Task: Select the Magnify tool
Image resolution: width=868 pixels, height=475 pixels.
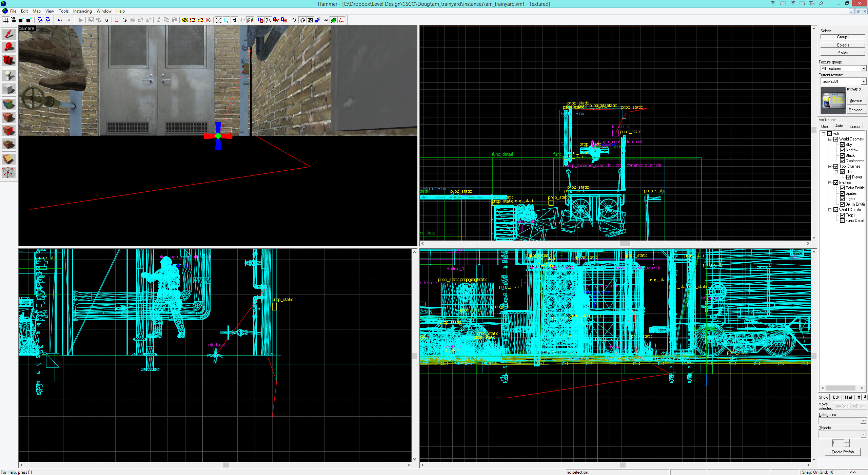Action: point(9,47)
